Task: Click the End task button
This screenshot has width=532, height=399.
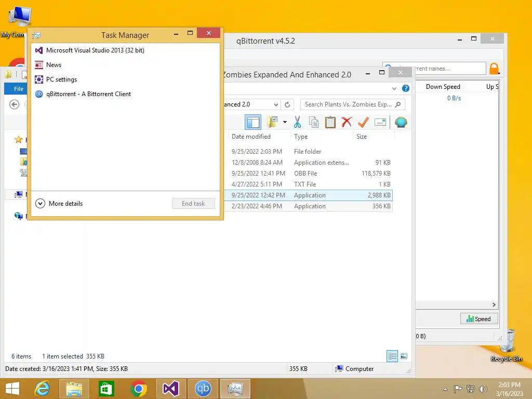Action: [193, 204]
